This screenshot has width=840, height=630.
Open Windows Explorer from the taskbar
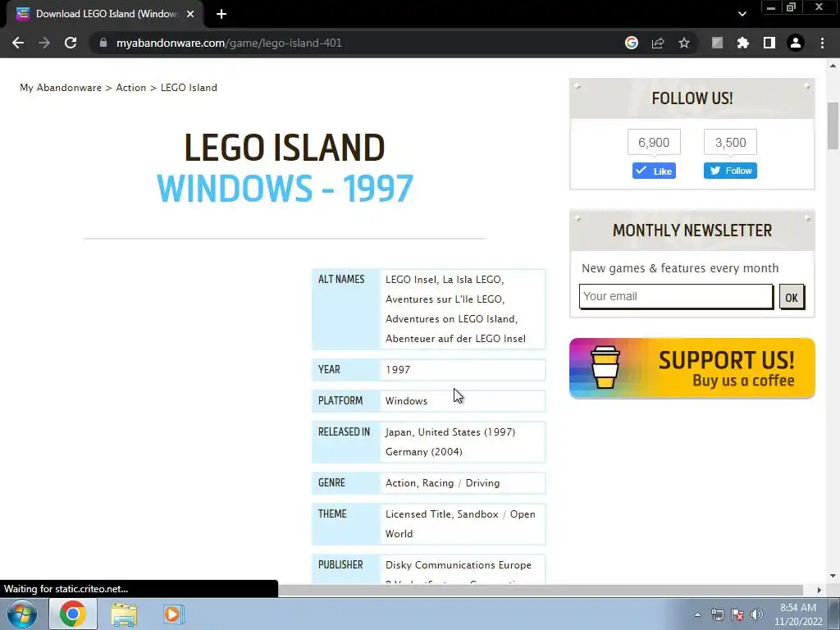point(124,614)
